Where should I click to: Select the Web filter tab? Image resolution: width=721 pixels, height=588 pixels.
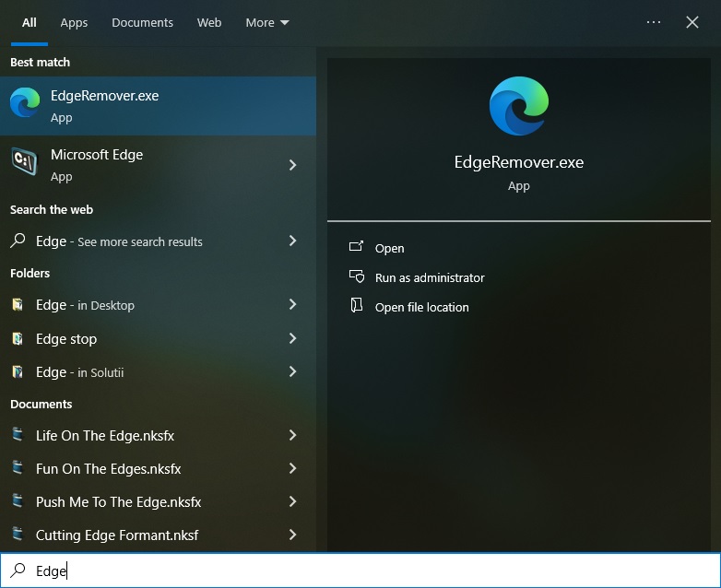(209, 22)
